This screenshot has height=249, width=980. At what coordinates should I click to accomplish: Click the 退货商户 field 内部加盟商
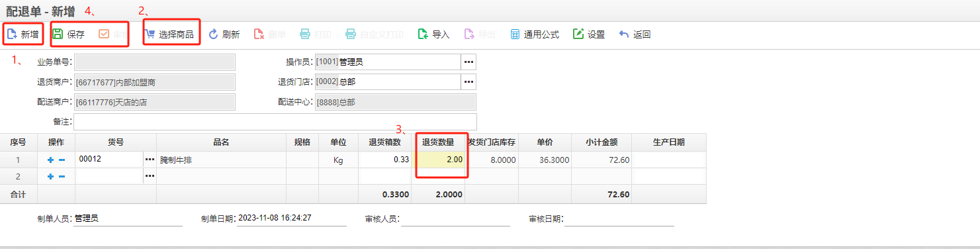(x=154, y=82)
